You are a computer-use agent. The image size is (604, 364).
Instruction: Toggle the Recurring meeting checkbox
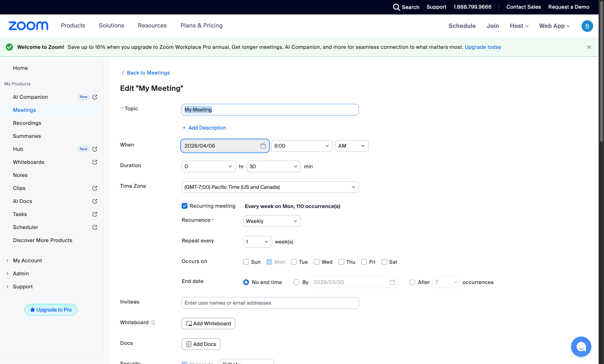185,206
